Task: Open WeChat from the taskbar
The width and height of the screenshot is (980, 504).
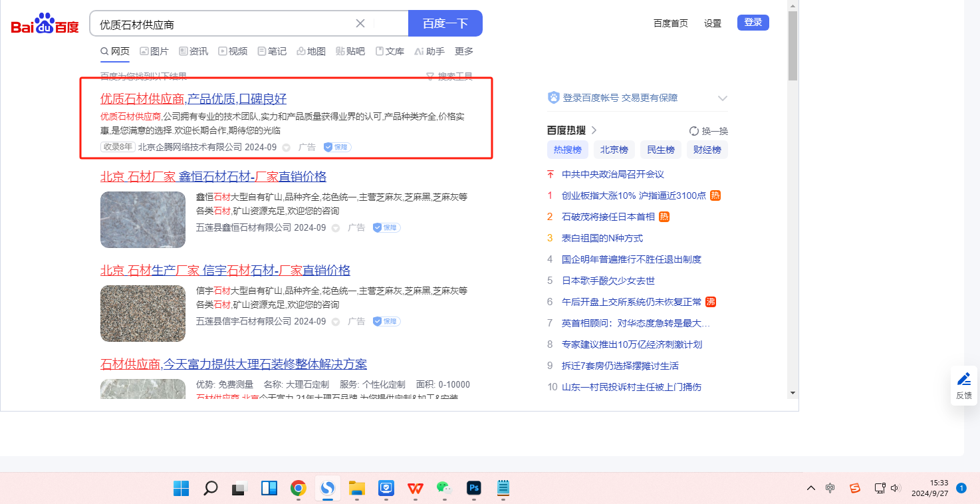Action: pos(444,489)
